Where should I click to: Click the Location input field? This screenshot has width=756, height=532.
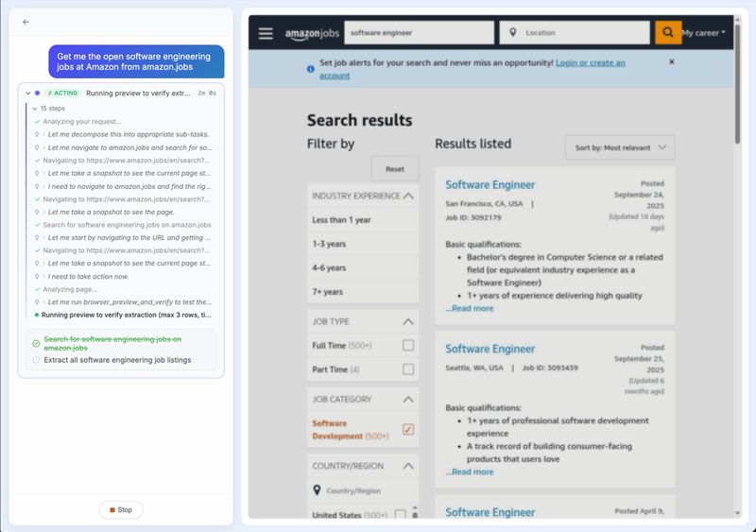pyautogui.click(x=575, y=33)
